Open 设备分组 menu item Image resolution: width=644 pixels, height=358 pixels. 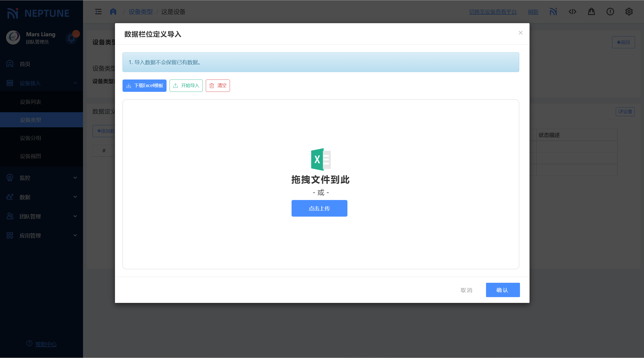31,138
